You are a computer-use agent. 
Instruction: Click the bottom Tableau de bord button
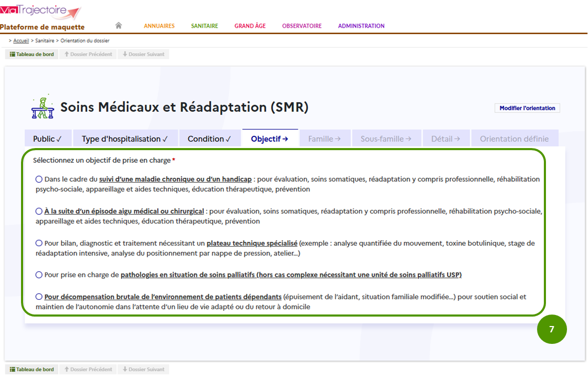(32, 370)
